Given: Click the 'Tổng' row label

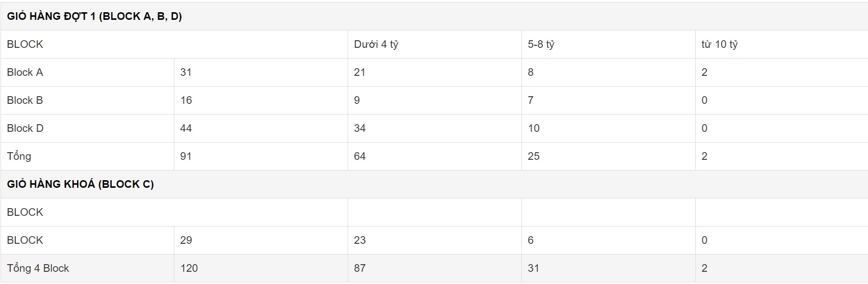Looking at the screenshot, I should click(19, 156).
